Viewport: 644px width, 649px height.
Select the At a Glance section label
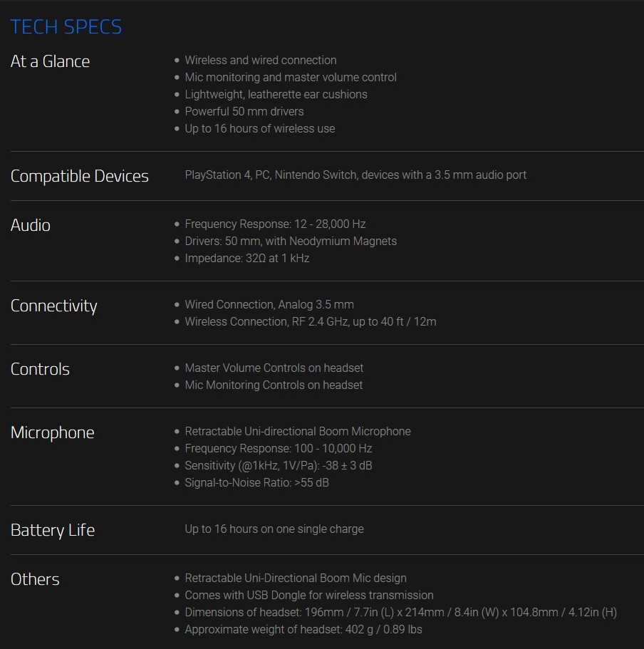[50, 61]
